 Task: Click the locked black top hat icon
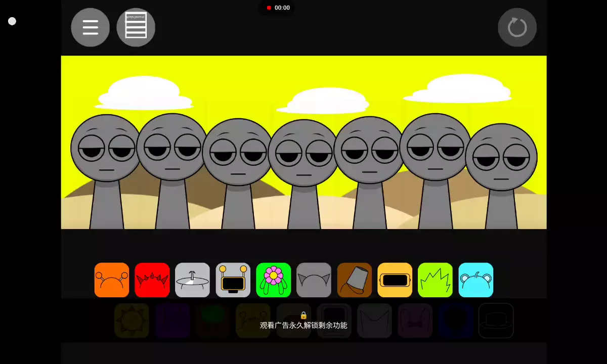pyautogui.click(x=496, y=321)
